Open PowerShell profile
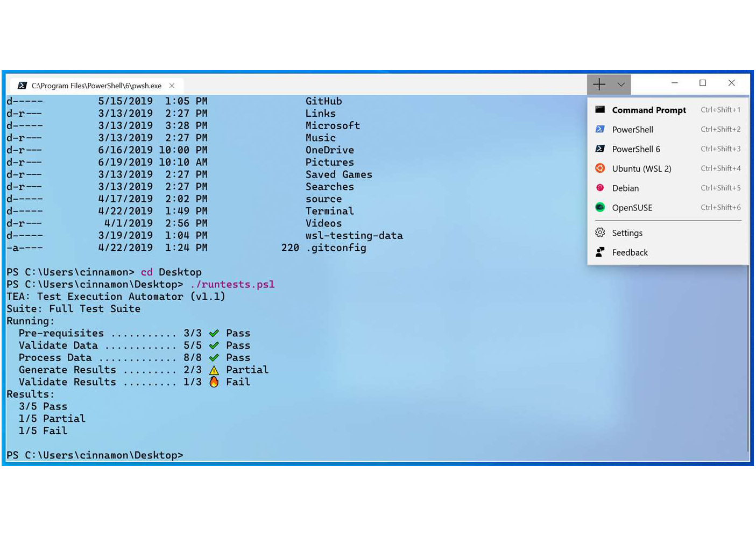Viewport: 756px width, 536px height. pyautogui.click(x=668, y=130)
